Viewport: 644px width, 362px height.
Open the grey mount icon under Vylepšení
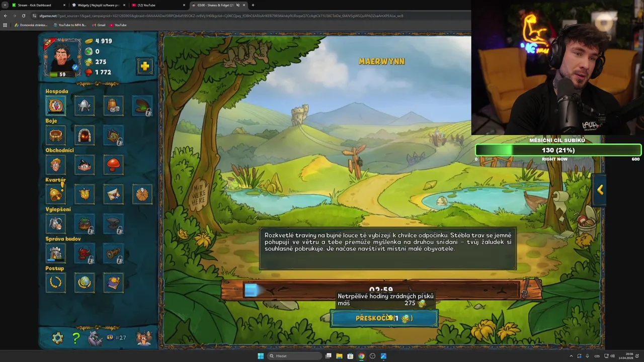tap(56, 224)
